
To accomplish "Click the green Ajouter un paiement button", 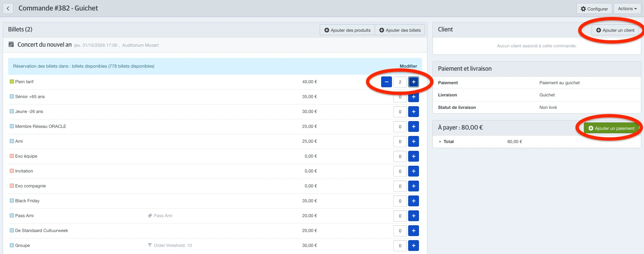I will pos(612,128).
